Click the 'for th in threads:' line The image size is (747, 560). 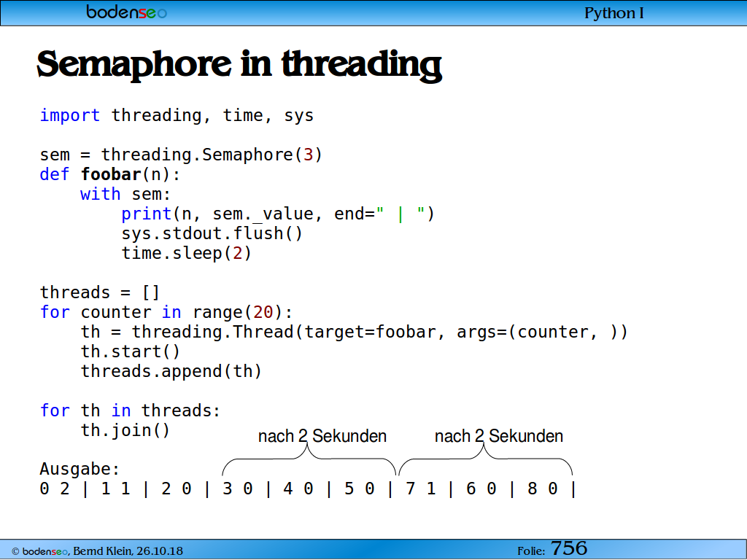pos(130,411)
